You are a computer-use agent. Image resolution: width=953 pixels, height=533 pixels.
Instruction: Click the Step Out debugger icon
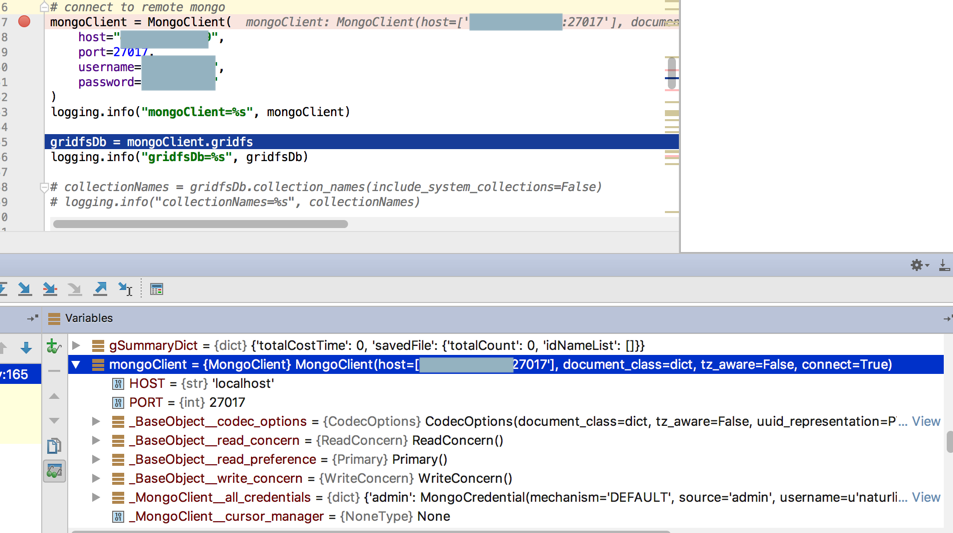100,289
